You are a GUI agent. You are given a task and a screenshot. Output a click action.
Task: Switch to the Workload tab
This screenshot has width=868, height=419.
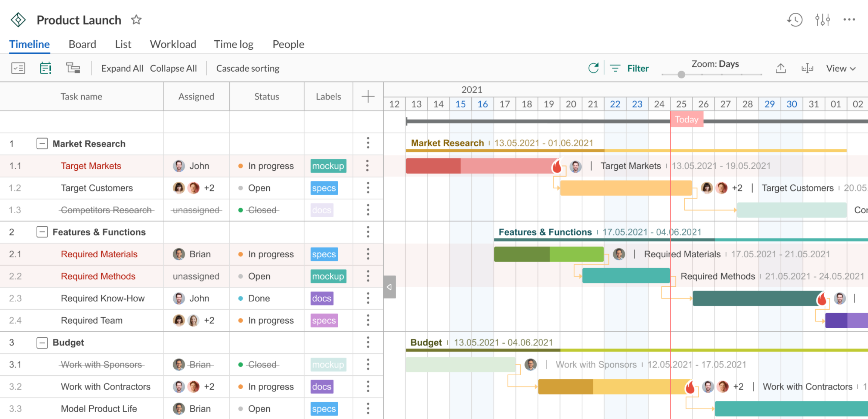[x=173, y=44]
